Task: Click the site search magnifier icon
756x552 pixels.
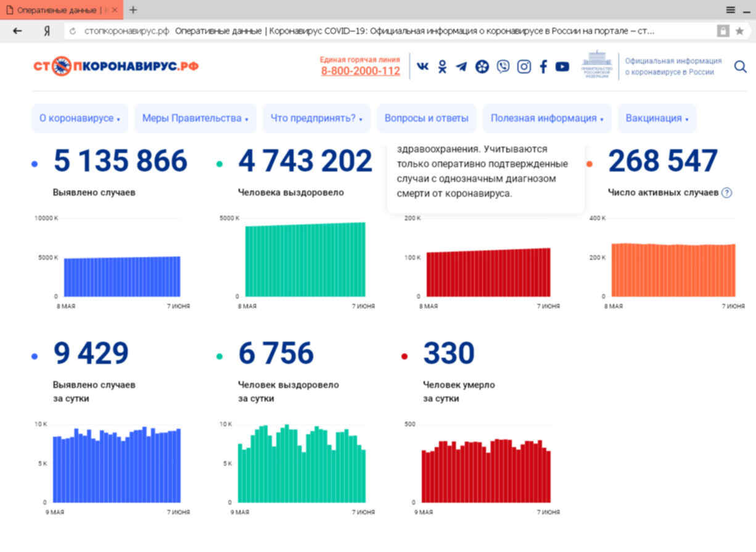Action: point(740,67)
